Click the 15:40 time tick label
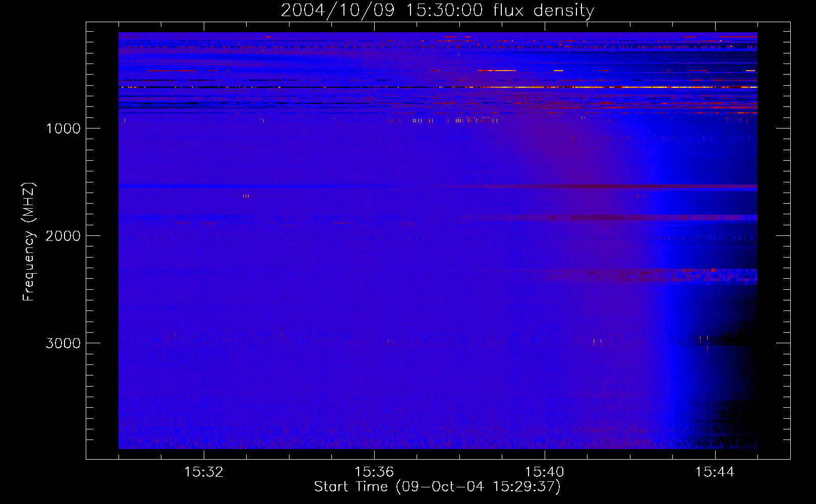 click(545, 472)
